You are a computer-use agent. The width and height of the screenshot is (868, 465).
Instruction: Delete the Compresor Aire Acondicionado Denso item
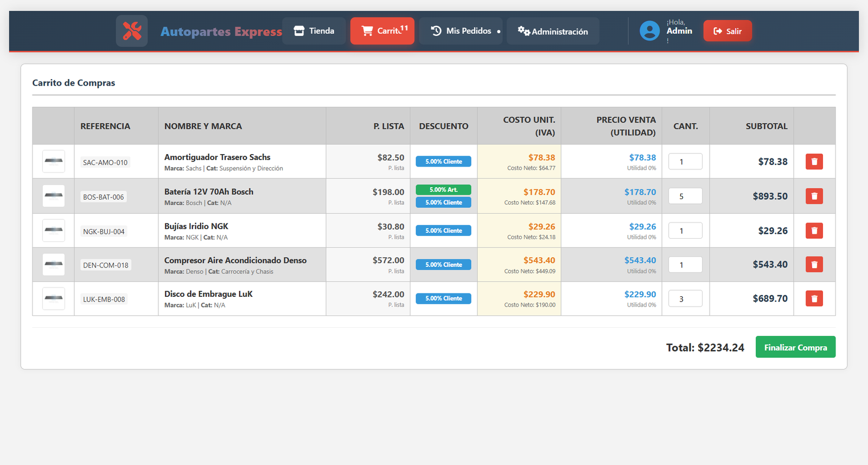pyautogui.click(x=814, y=264)
